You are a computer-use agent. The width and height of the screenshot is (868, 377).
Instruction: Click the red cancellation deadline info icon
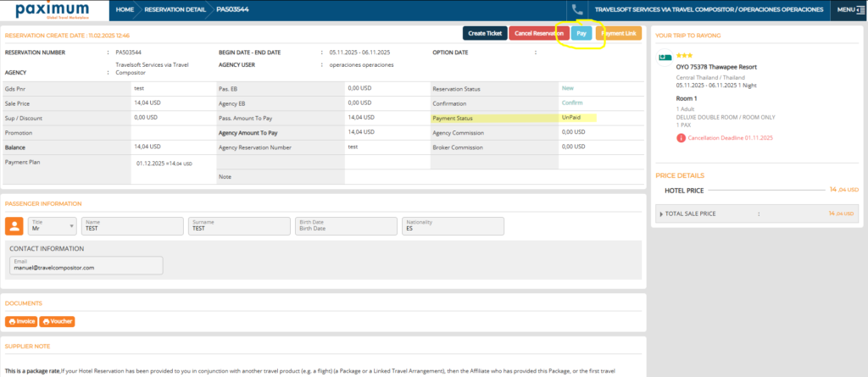(680, 138)
